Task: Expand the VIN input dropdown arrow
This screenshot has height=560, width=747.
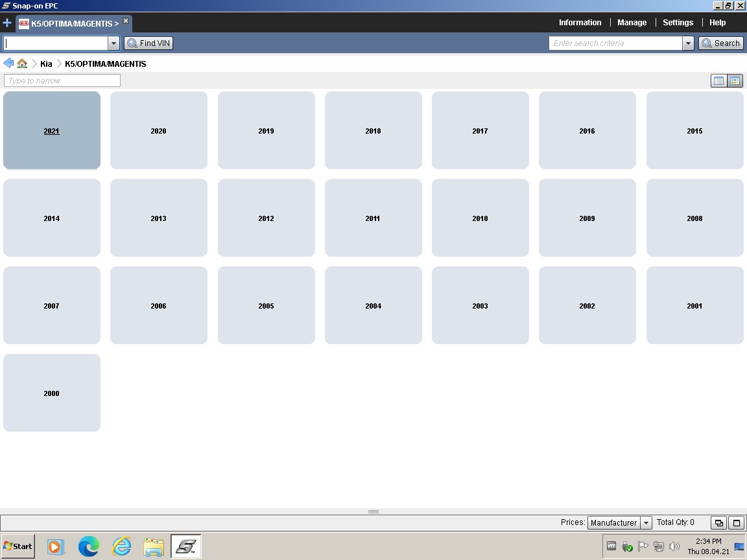Action: pyautogui.click(x=113, y=43)
